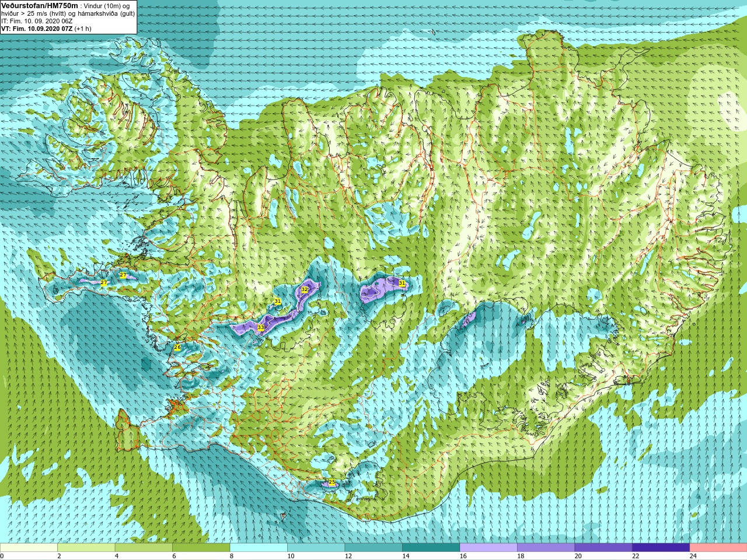Click the yellow gust label 26
Viewport: 747px width, 560px height.
tap(177, 347)
